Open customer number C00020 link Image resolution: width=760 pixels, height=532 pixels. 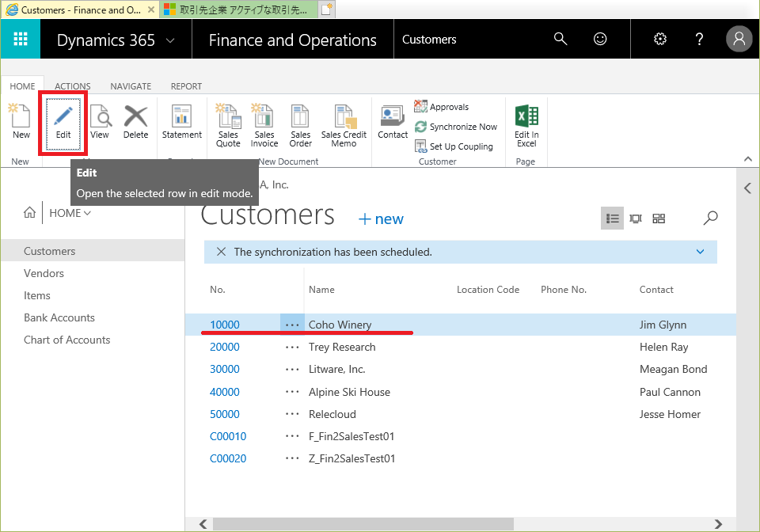tap(228, 459)
